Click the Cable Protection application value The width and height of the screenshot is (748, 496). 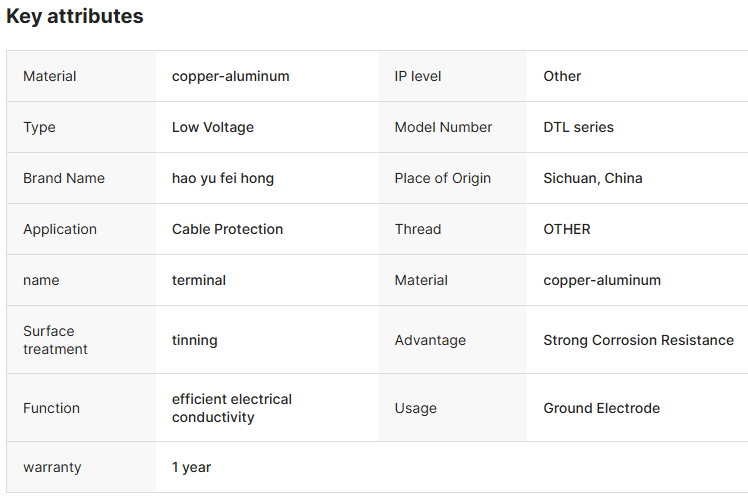[x=227, y=229]
